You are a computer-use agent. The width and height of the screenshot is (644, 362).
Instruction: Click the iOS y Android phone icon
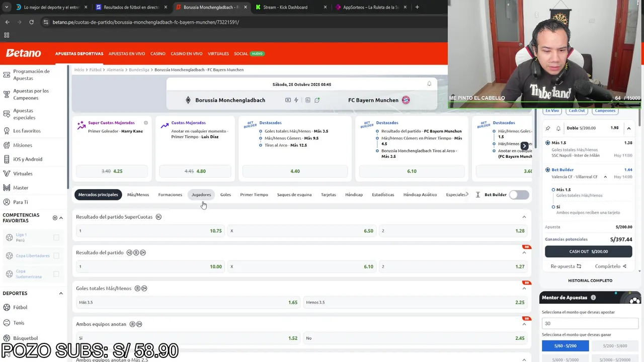[7, 159]
